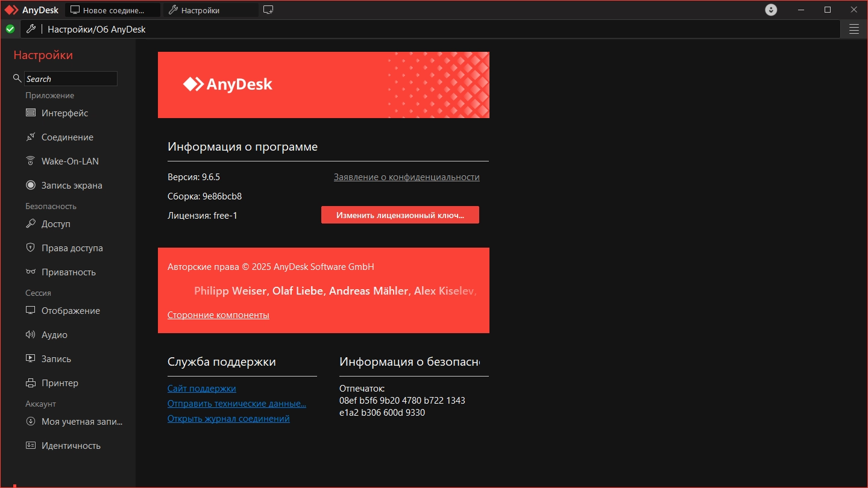Open new session tab monitor icon
This screenshot has width=868, height=488.
268,10
